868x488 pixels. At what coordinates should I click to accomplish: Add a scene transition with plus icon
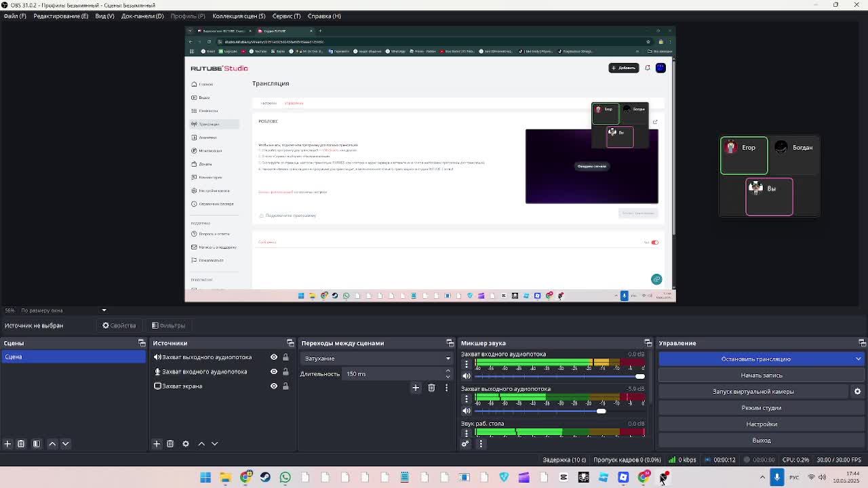(x=416, y=388)
